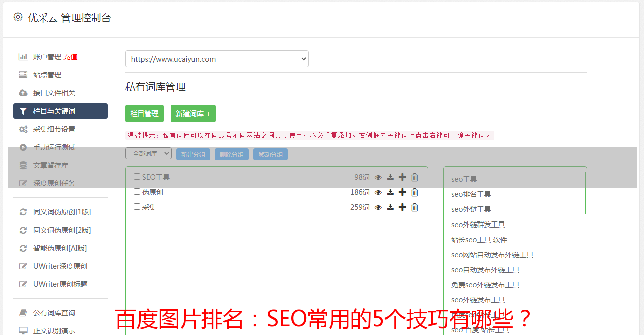Viewport: 644px width, 335px height.
Task: Open the website URL dropdown ucaiyun.com
Action: pyautogui.click(x=217, y=59)
